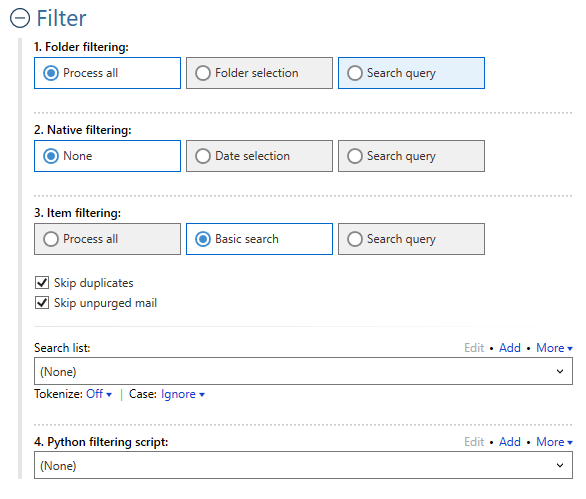This screenshot has width=586, height=499.
Task: Select Process all under Item filtering
Action: tap(107, 239)
